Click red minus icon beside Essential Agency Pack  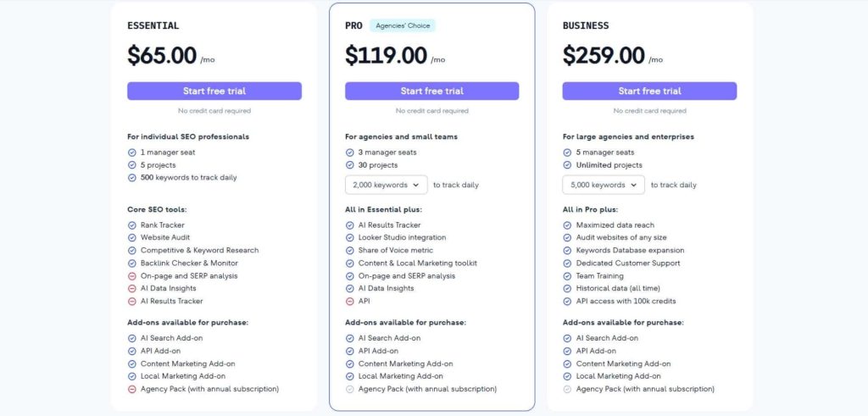131,389
